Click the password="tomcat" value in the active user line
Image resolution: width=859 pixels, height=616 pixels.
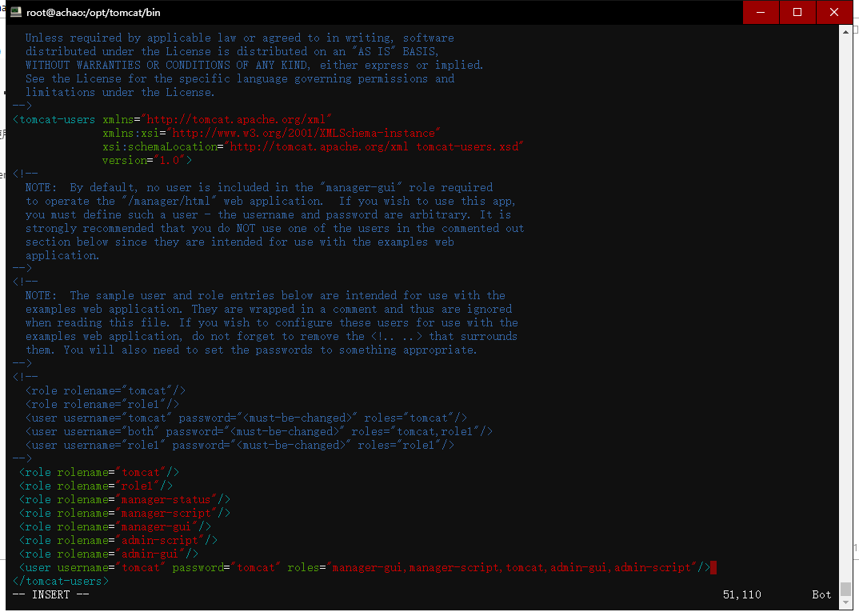pyautogui.click(x=256, y=568)
